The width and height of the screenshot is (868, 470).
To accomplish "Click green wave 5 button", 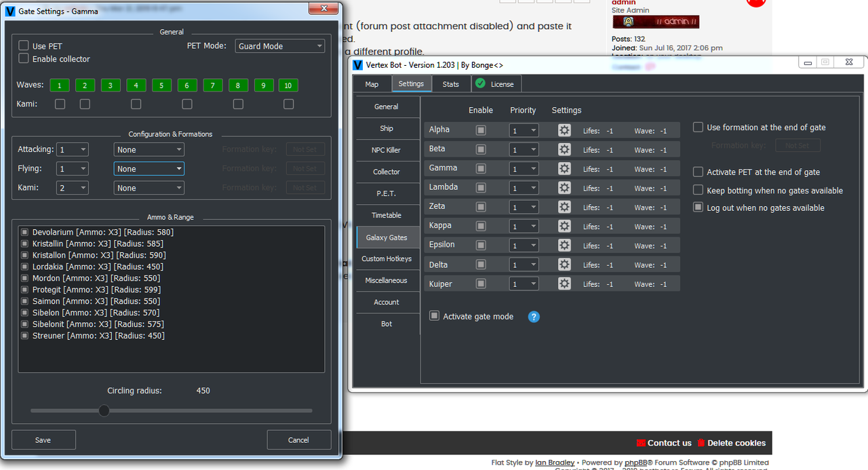I will pyautogui.click(x=161, y=85).
